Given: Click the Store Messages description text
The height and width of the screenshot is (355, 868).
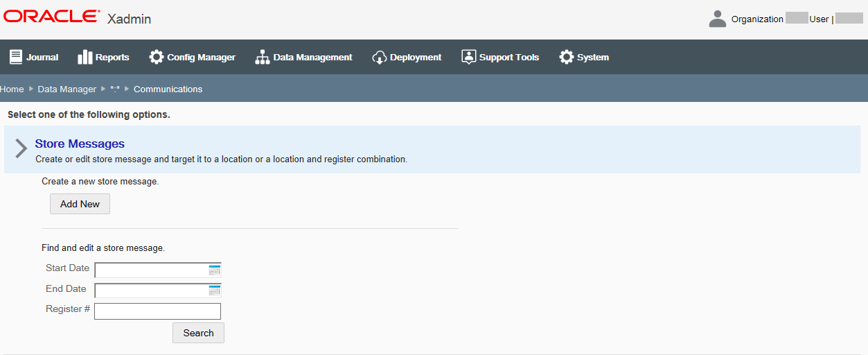Looking at the screenshot, I should point(221,159).
